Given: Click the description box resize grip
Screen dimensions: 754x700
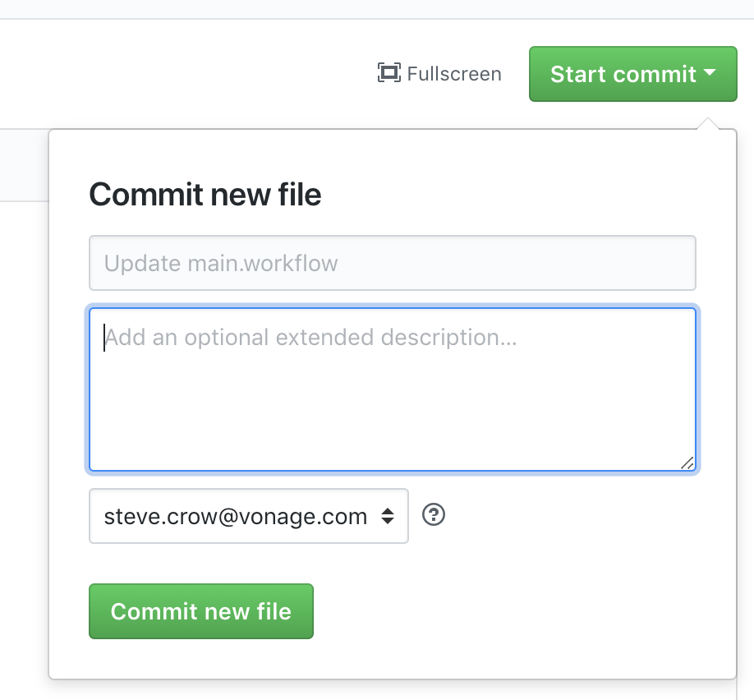Looking at the screenshot, I should pos(687,463).
